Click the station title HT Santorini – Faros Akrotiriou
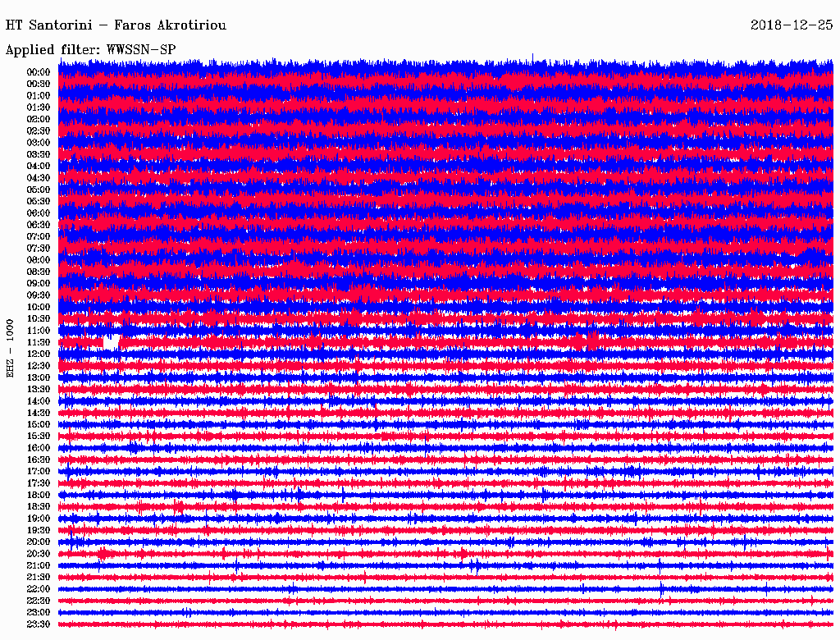 tap(116, 25)
